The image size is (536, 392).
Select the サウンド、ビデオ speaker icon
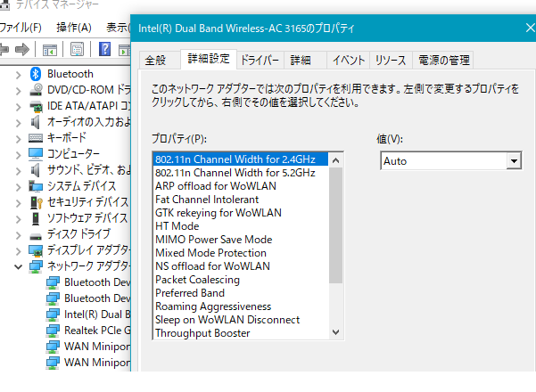tap(36, 170)
